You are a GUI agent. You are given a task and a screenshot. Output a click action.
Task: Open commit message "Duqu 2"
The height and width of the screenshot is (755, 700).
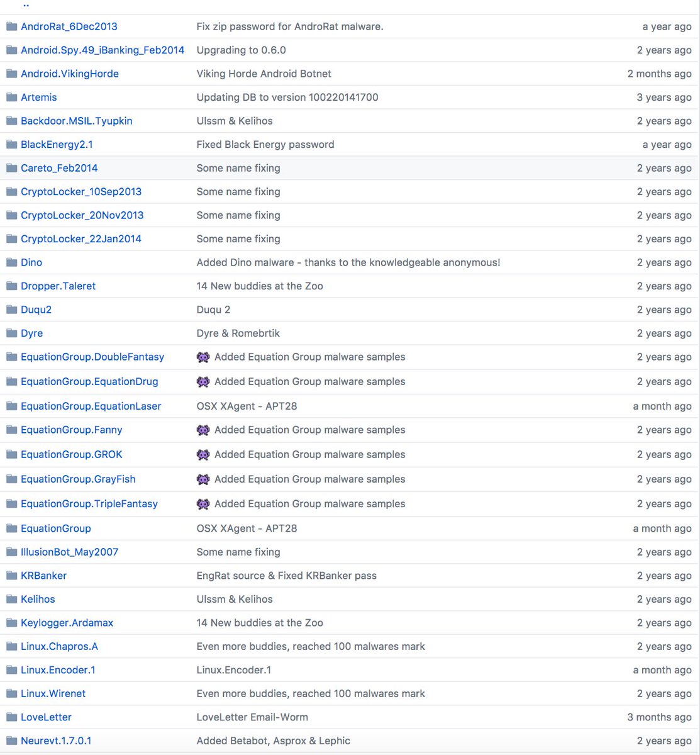click(x=214, y=310)
